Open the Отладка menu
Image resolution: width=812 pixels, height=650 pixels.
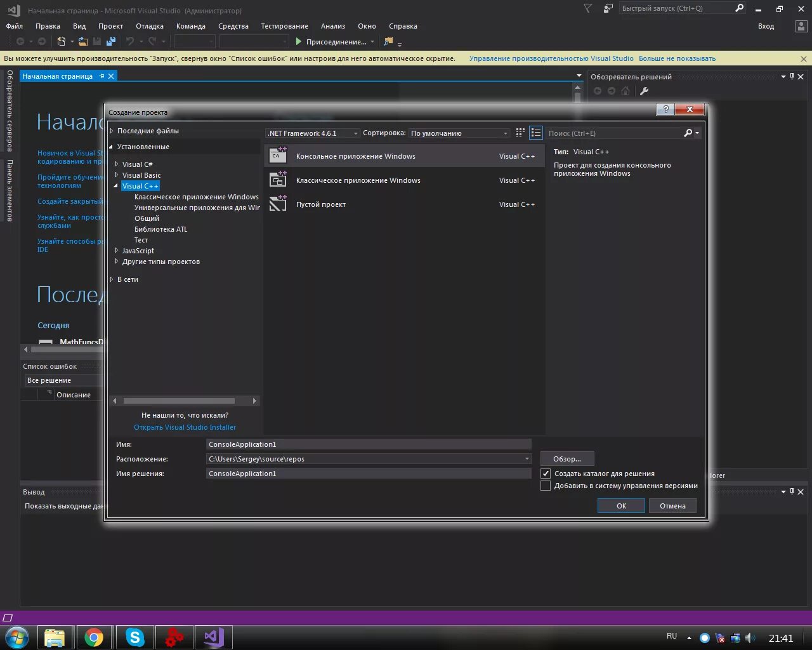tap(150, 26)
